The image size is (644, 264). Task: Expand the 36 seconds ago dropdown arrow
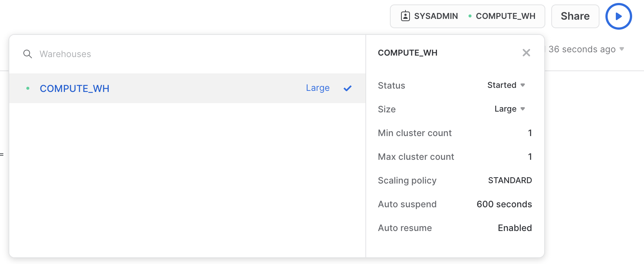pos(622,49)
